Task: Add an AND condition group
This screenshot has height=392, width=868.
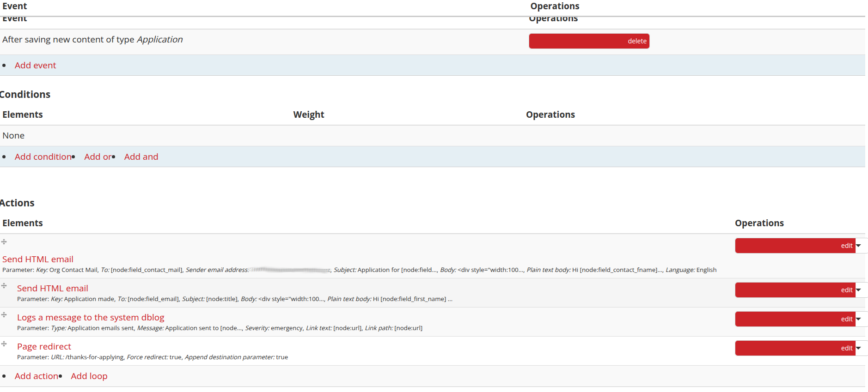Action: (x=141, y=157)
